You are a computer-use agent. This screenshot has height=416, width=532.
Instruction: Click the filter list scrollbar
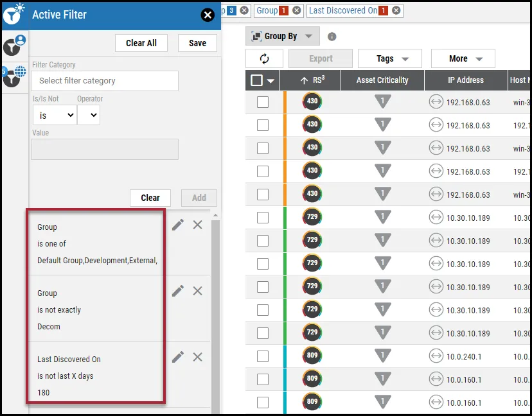(x=215, y=315)
